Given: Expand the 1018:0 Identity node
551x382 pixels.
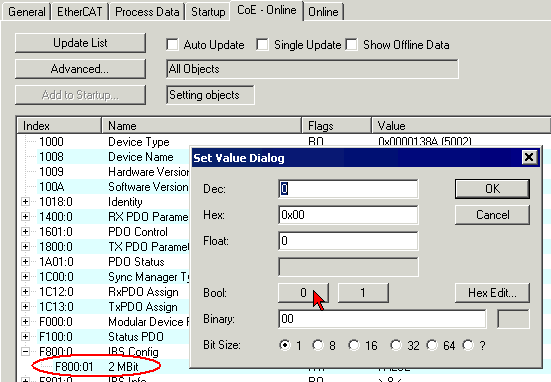Looking at the screenshot, I should 25,202.
